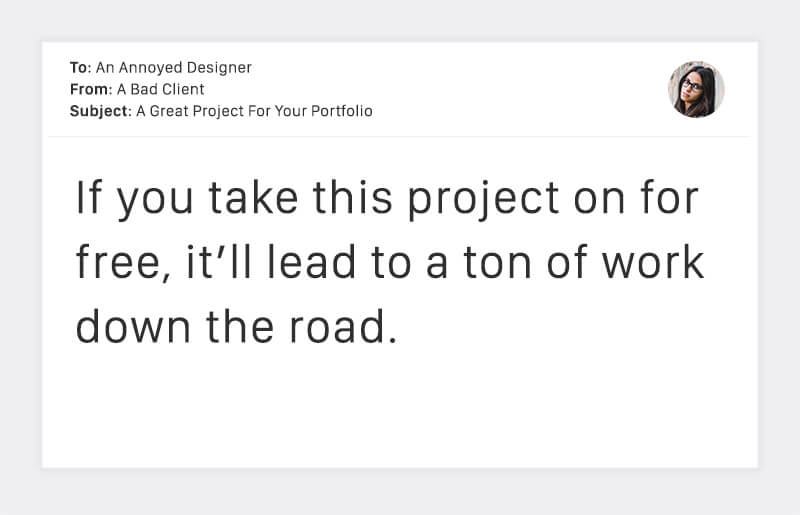This screenshot has width=800, height=515.
Task: Click the subject "A Great Project For Your Portfolio"
Action: tap(254, 111)
